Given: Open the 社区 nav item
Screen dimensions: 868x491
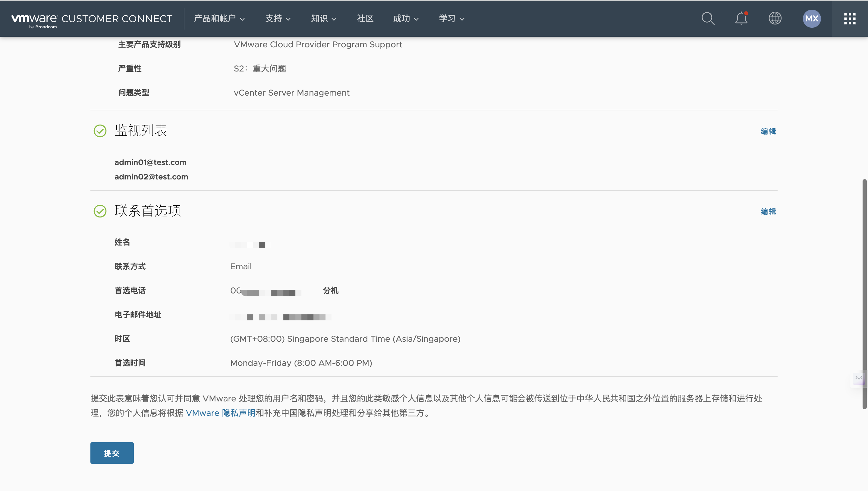Looking at the screenshot, I should point(365,18).
